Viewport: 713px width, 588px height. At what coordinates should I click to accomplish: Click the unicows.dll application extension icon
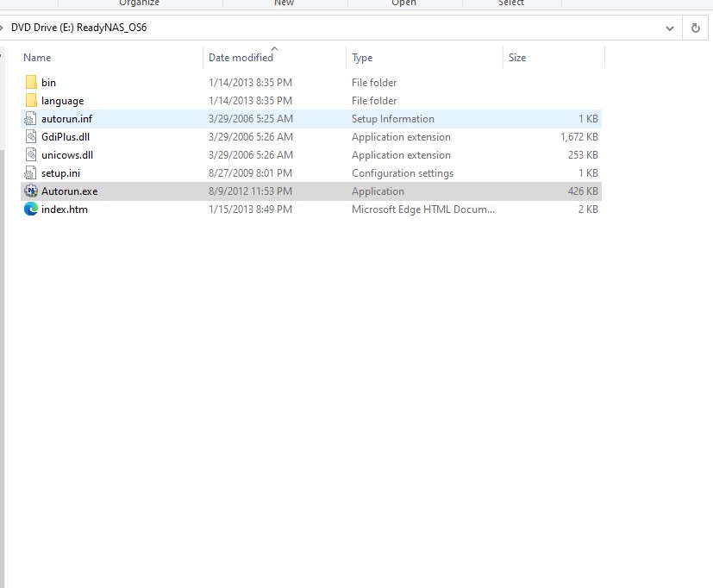pos(30,154)
